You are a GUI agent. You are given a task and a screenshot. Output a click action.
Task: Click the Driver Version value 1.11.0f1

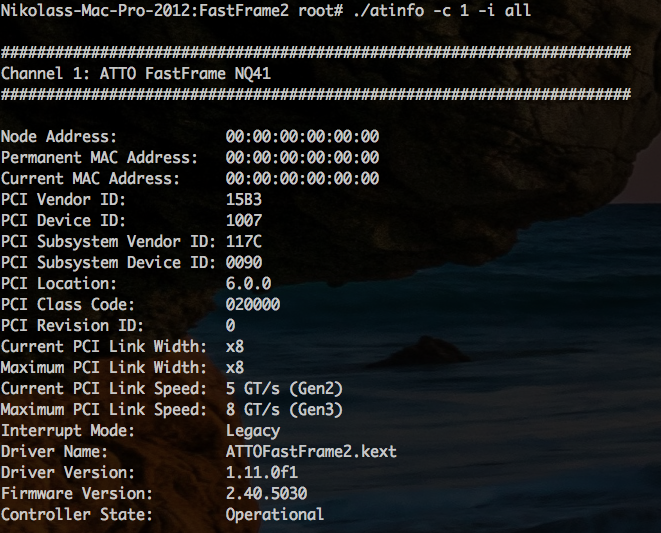(x=262, y=473)
